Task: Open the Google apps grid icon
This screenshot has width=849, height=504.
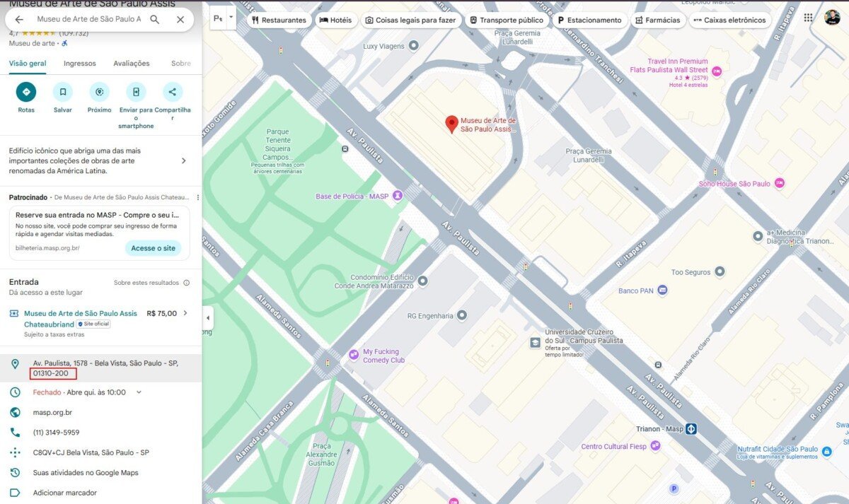Action: tap(808, 18)
